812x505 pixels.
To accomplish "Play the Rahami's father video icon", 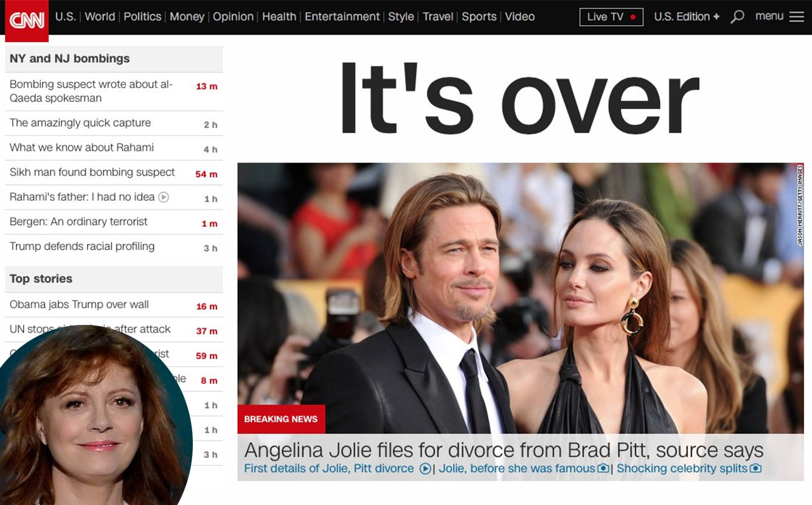I will click(164, 197).
